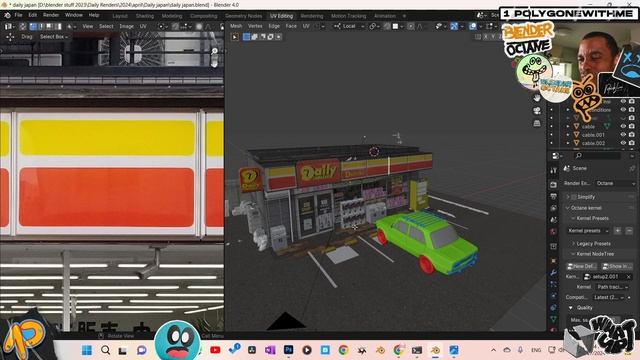Viewport: 640px width, 360px height.
Task: Switch to the Modeling workspace tab
Action: point(172,16)
